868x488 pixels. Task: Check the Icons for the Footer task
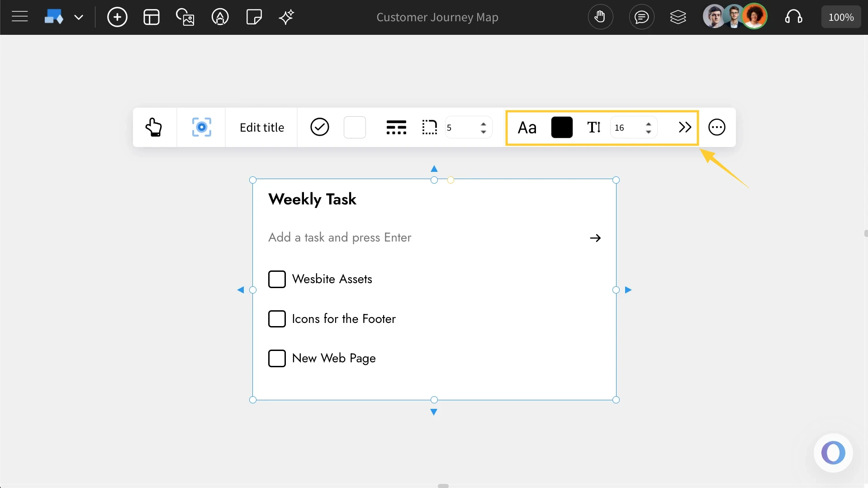pyautogui.click(x=277, y=319)
